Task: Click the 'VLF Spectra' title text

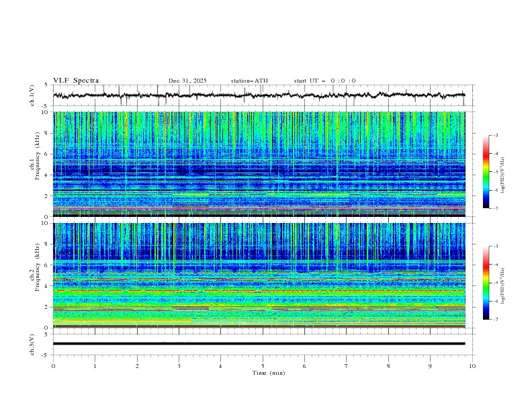Action: coord(76,81)
